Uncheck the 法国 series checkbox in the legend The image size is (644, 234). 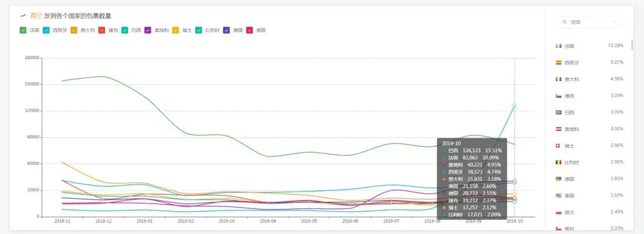23,30
